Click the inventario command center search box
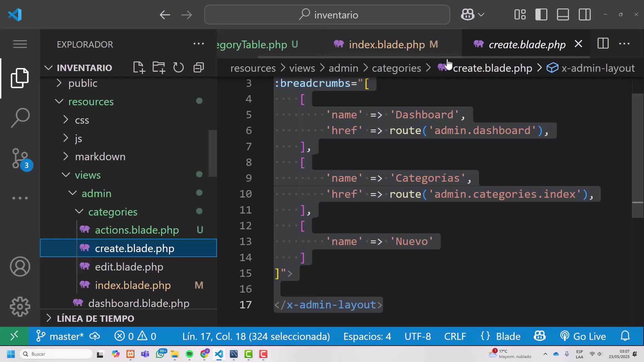Screen dimensions: 644x362 [327, 15]
